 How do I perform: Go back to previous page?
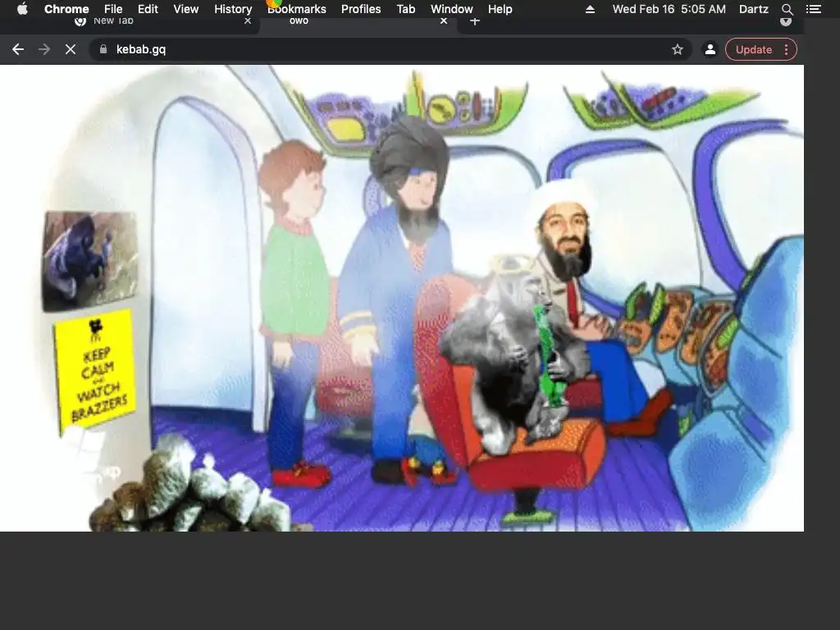(18, 49)
